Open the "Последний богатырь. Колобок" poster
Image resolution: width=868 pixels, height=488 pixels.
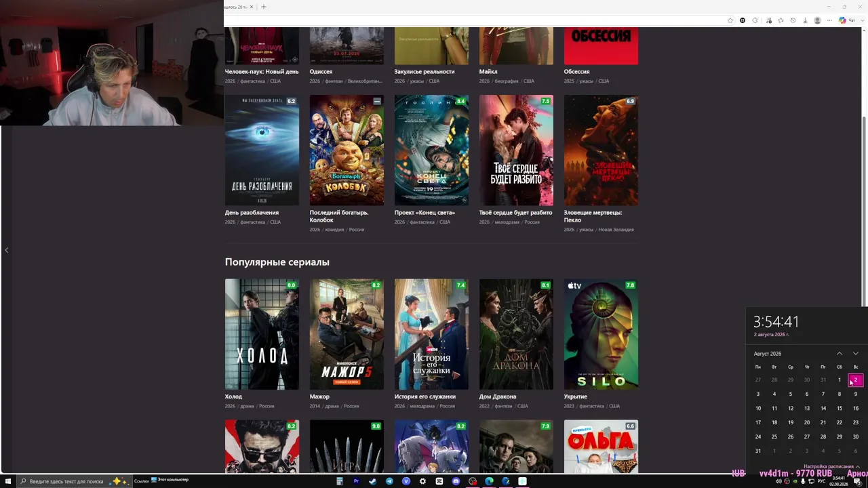[347, 150]
